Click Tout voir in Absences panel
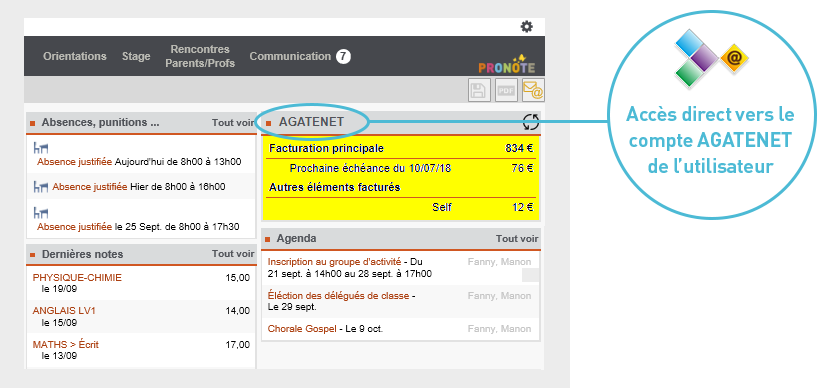The image size is (818, 388). point(233,123)
